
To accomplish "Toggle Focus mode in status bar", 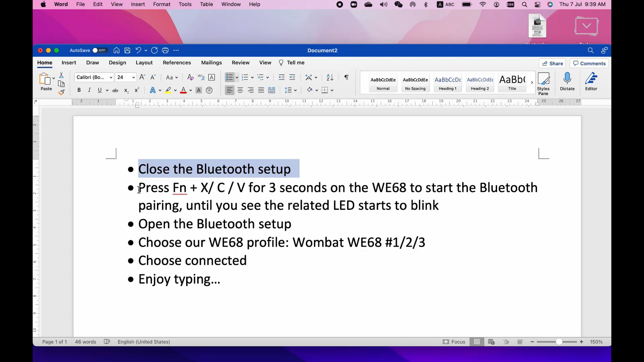I will (454, 342).
